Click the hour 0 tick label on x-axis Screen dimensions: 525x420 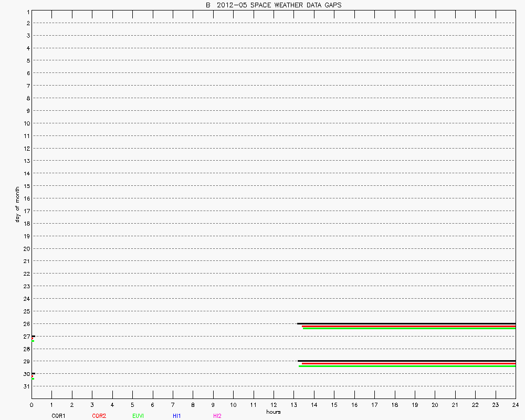click(x=31, y=405)
